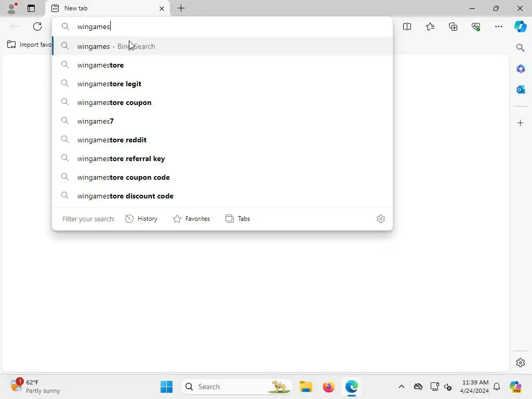Open Browser essentials heart icon

(x=476, y=26)
